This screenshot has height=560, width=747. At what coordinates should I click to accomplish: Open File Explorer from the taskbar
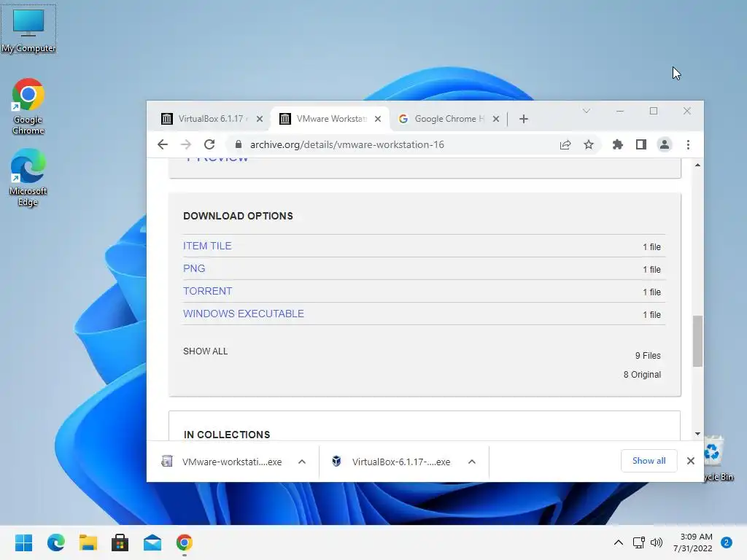[x=88, y=542]
